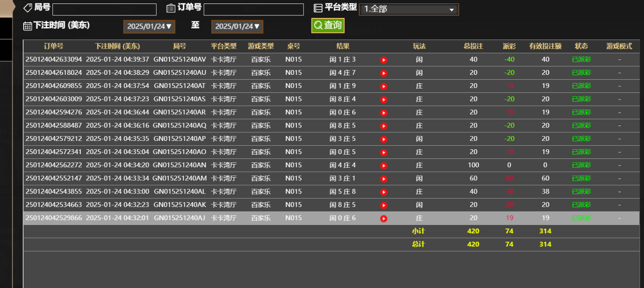Click inside the 局号 input field
The height and width of the screenshot is (288, 644).
point(104,9)
